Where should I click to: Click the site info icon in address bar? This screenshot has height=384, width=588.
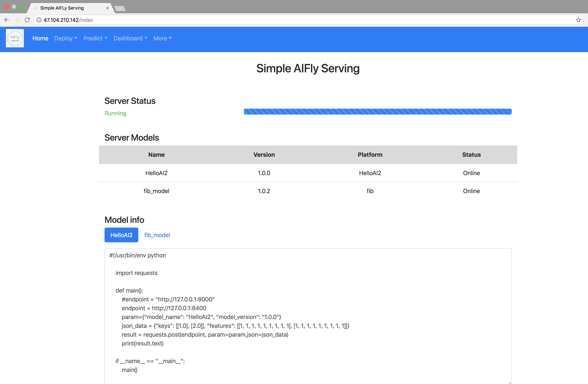point(39,20)
